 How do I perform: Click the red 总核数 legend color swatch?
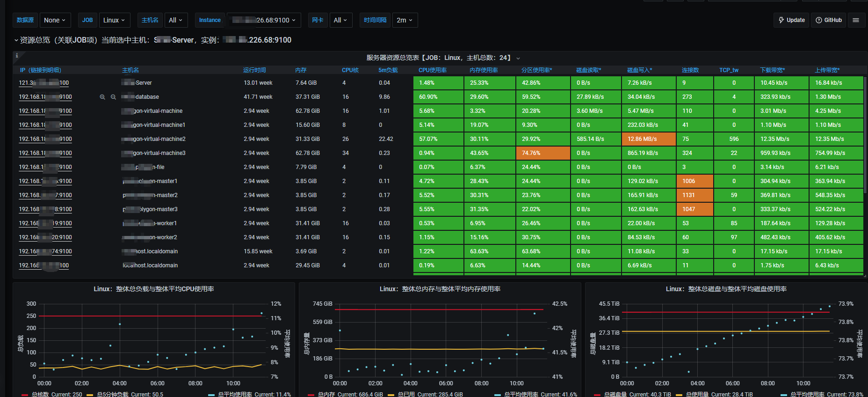click(25, 395)
